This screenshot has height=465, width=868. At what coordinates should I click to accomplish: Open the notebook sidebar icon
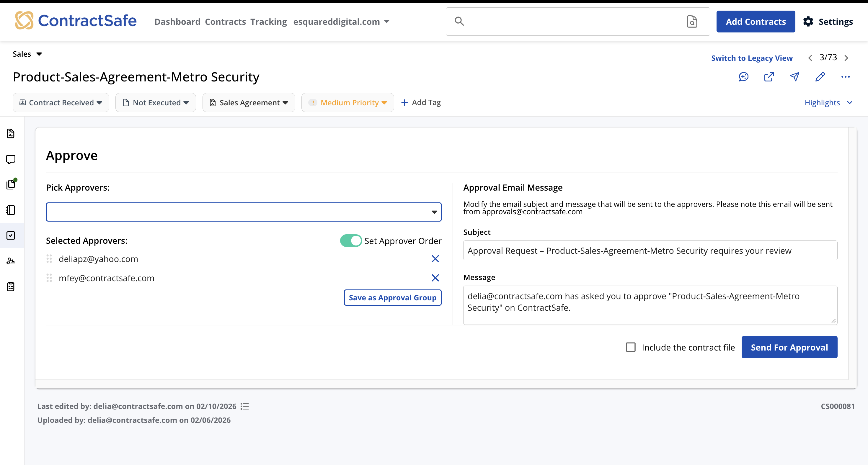(x=11, y=210)
